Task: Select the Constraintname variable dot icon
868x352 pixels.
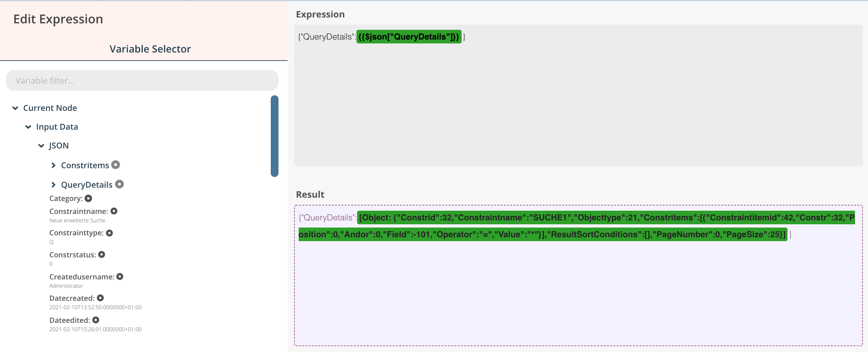Action: coord(114,211)
